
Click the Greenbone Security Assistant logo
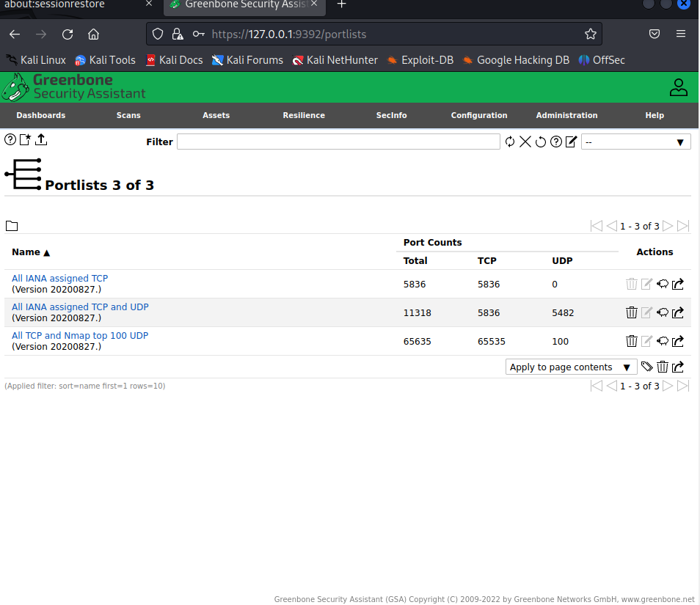click(73, 87)
